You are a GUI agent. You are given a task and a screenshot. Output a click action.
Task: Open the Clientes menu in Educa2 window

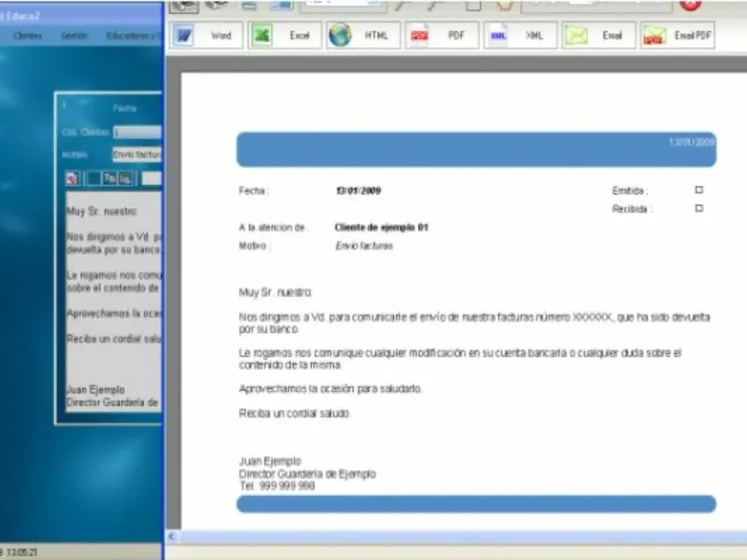point(28,35)
